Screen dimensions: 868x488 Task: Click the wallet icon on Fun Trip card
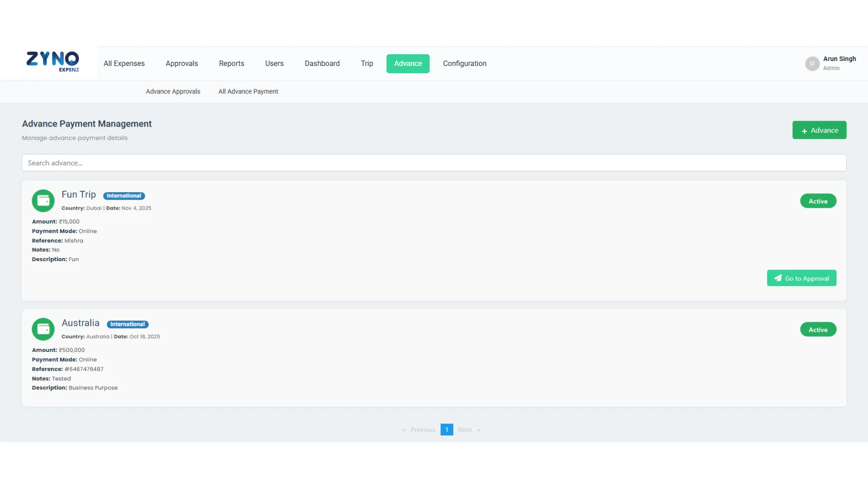click(x=43, y=201)
